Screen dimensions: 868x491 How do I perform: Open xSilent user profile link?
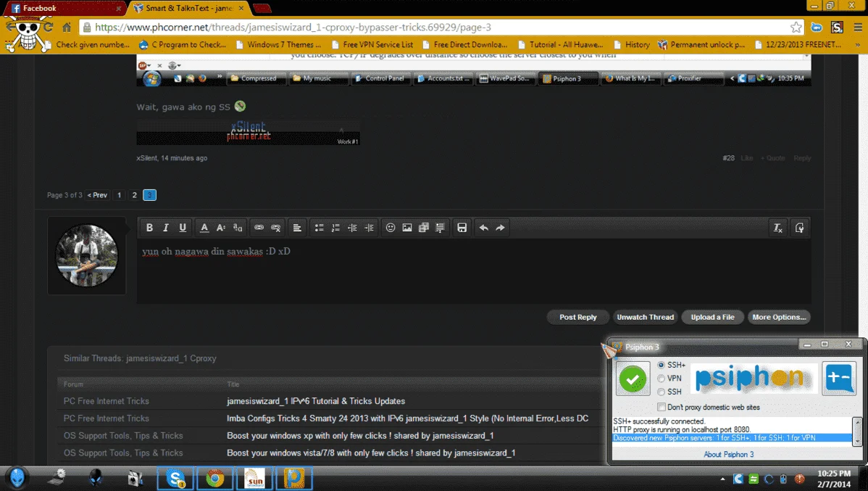pyautogui.click(x=146, y=158)
